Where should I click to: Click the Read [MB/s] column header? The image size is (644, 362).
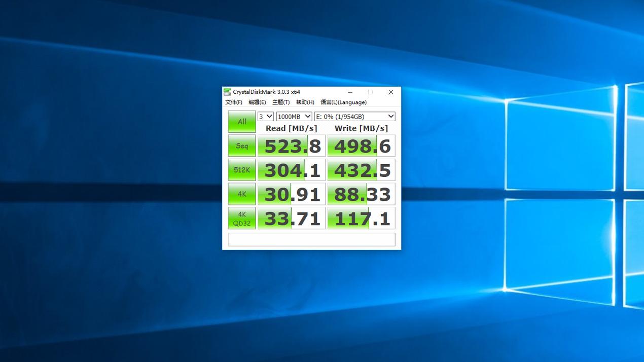[x=292, y=128]
